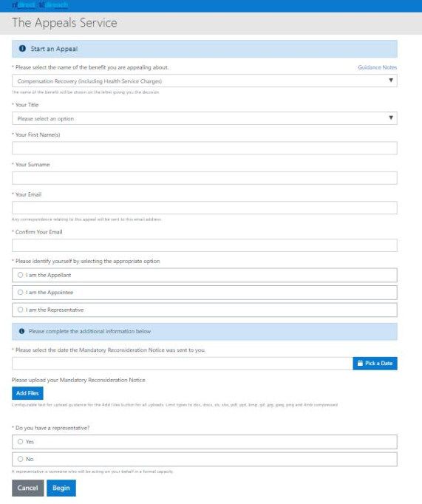Open the benefit name dropdown arrow

coord(391,81)
